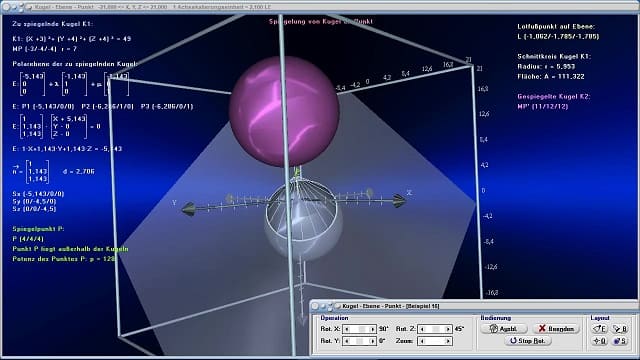This screenshot has height=360, width=640.
Task: Click the label 'Schnittkreis Kugel K1:'
Action: point(554,56)
